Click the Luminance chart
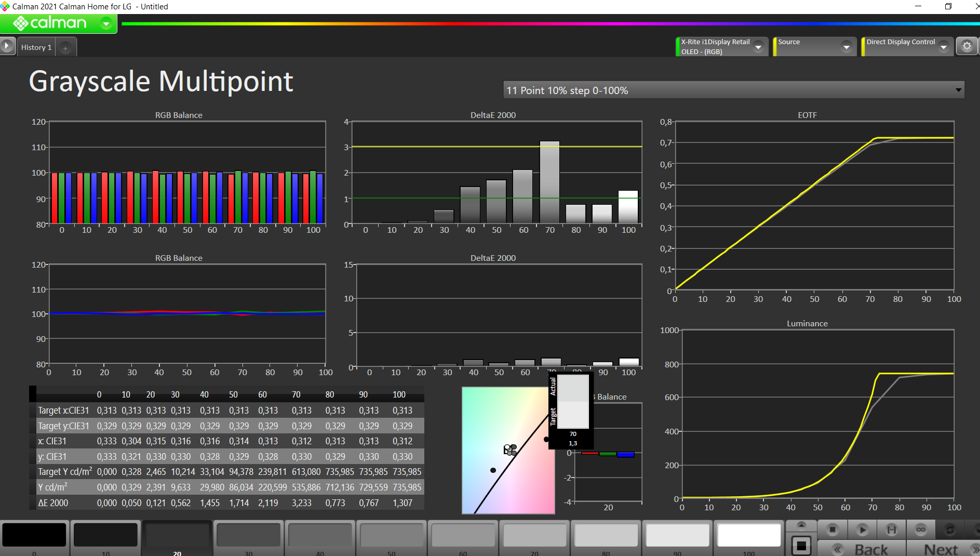This screenshot has width=980, height=556. tap(818, 414)
